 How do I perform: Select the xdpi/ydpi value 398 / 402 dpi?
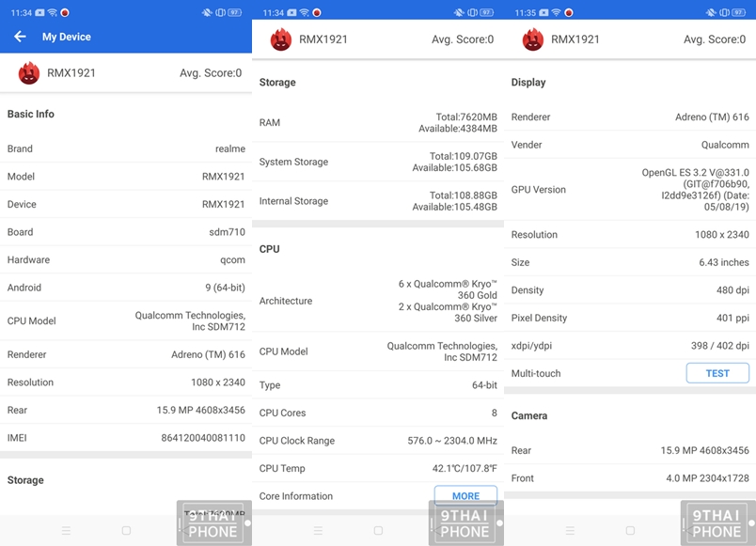pyautogui.click(x=720, y=346)
